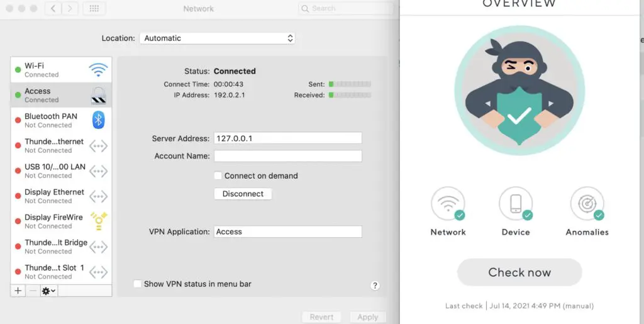Click the Bluetooth icon beside Bluetooth PAN
The image size is (644, 324).
(x=98, y=120)
